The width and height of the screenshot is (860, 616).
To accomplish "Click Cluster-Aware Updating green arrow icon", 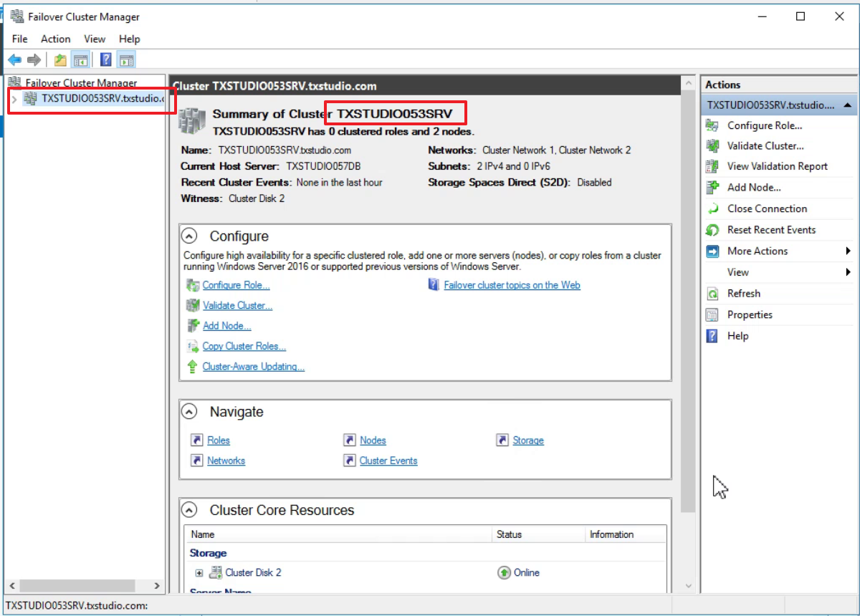I will pos(192,367).
